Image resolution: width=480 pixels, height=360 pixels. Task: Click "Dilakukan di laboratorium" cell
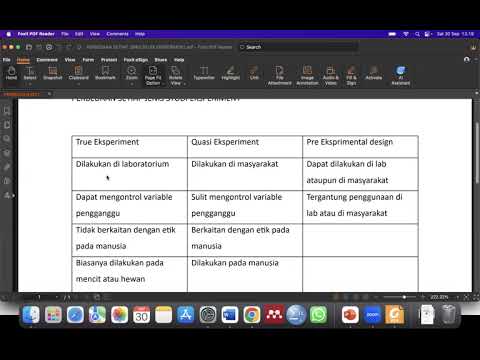pos(130,174)
